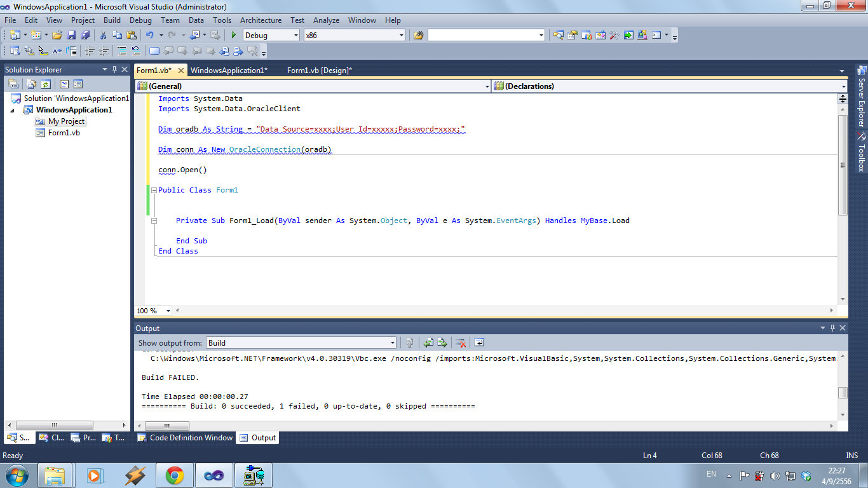Click the Open File folder icon
This screenshot has height=488, width=868.
[x=57, y=35]
